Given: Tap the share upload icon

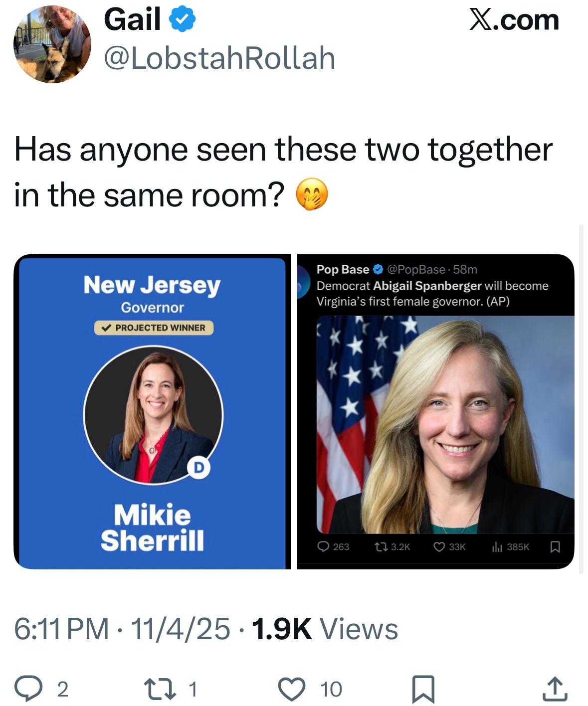Looking at the screenshot, I should point(555,689).
